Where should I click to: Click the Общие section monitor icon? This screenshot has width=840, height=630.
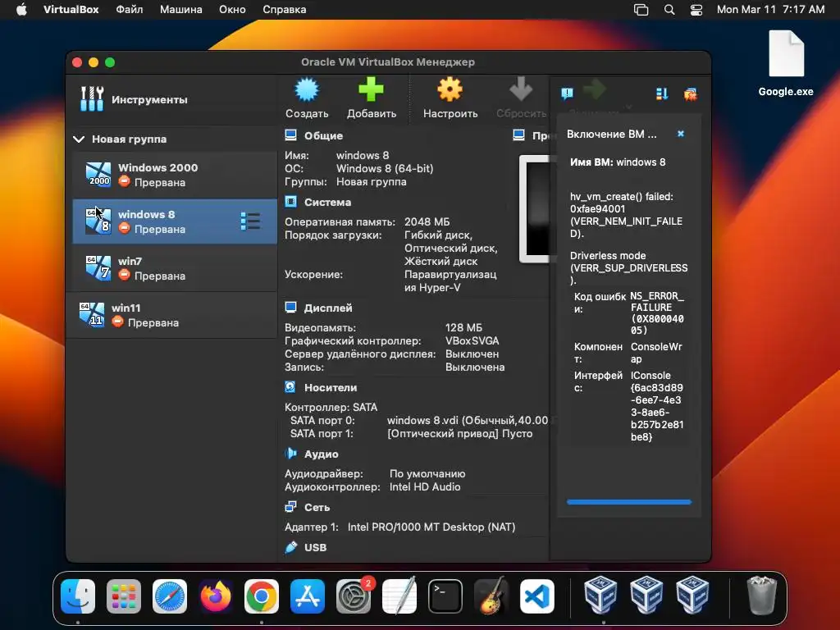[291, 135]
